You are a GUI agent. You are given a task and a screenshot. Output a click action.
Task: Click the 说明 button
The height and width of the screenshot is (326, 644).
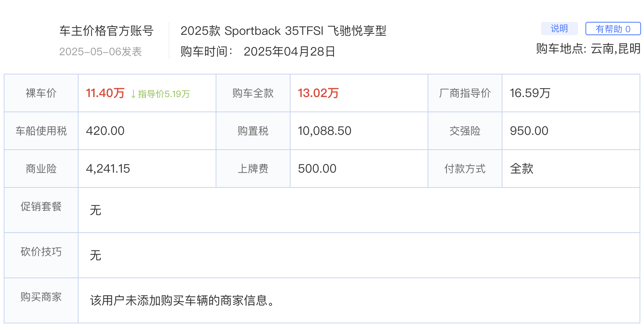tap(559, 29)
